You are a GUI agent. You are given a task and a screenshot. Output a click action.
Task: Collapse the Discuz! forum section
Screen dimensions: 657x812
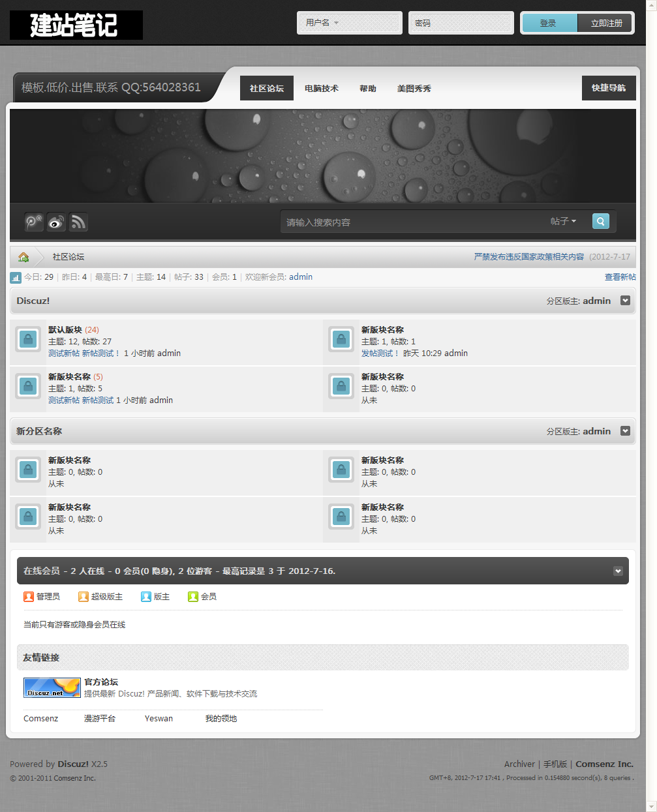click(625, 301)
